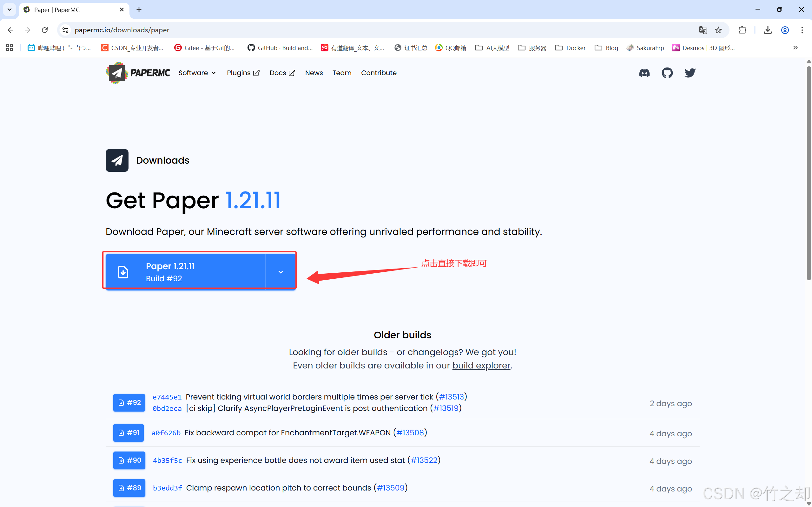Open PaperMC GitHub icon link

tap(667, 73)
